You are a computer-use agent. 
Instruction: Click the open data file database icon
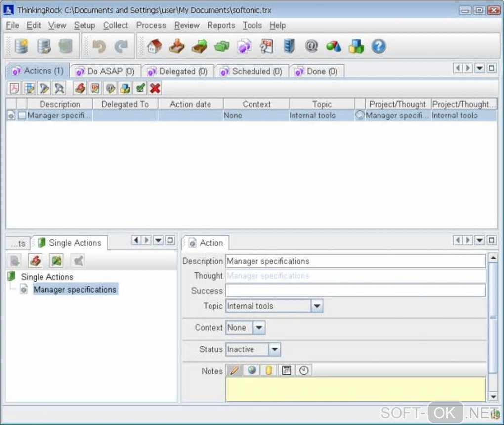click(x=43, y=46)
